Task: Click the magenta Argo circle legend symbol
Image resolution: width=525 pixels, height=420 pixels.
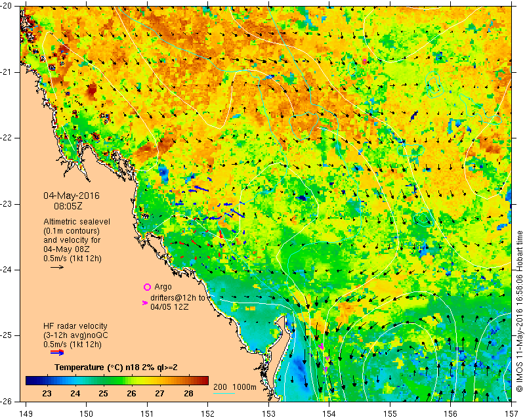Action: click(x=147, y=287)
